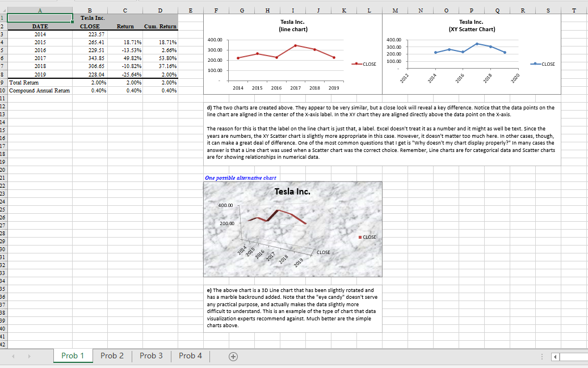Select the cell containing 229.51
This screenshot has height=368, width=588.
[90, 50]
